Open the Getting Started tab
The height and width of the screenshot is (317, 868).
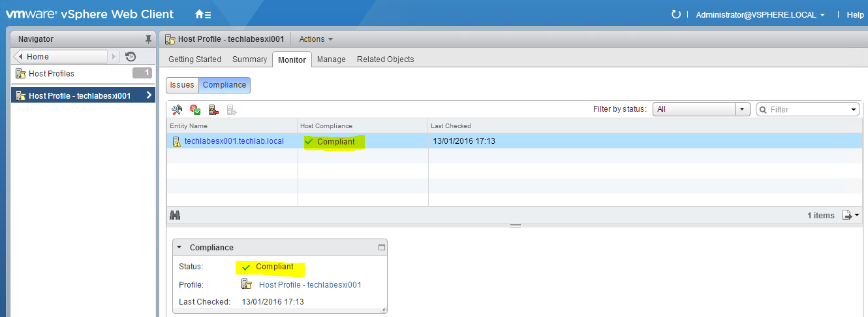tap(194, 59)
